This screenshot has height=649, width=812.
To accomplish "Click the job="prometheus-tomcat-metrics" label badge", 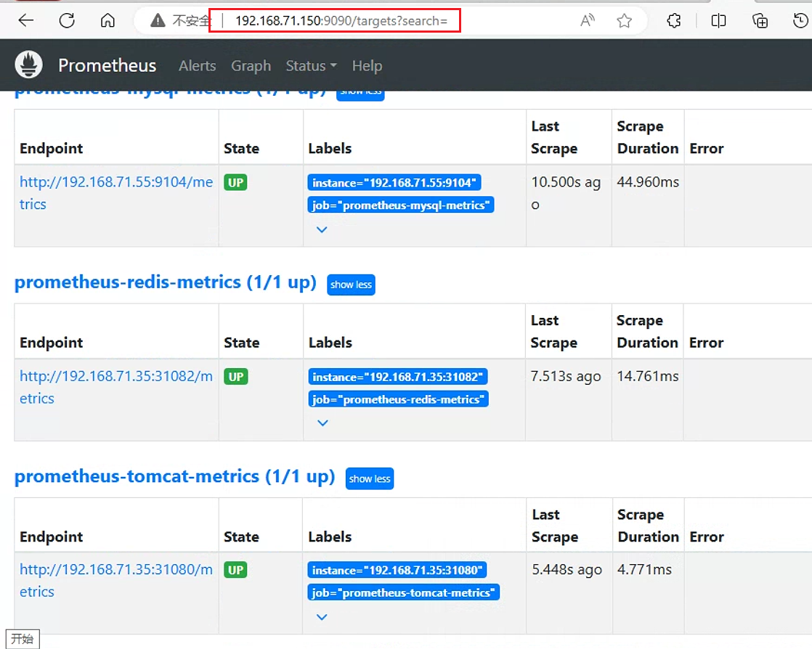I will [404, 592].
